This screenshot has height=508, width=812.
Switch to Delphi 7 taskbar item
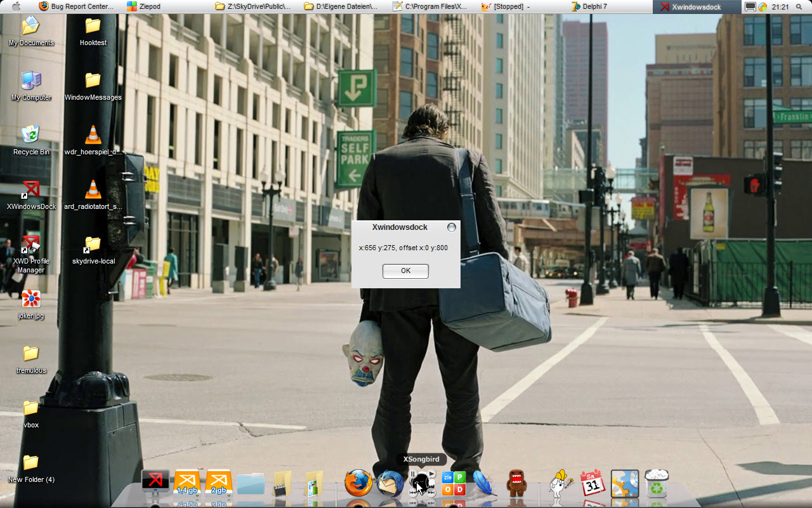[x=607, y=6]
